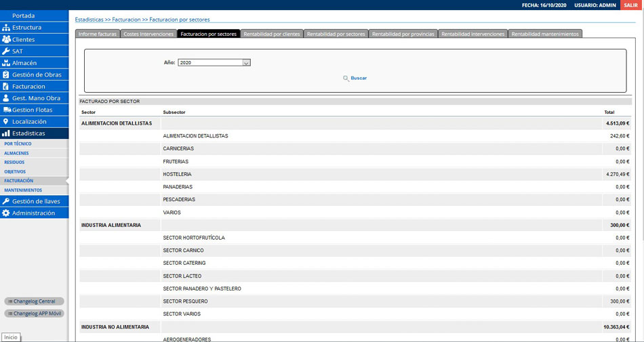The height and width of the screenshot is (342, 644).
Task: Click the Almacén warehouse icon
Action: pos(5,63)
